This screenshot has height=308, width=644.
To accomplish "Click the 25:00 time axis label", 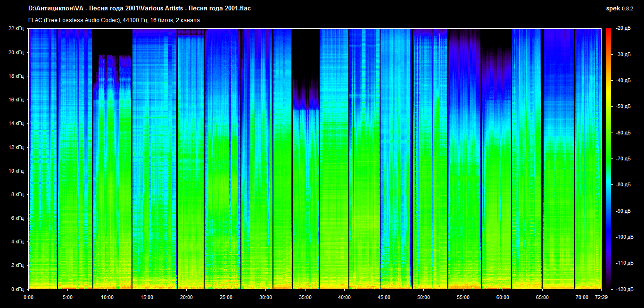I will pyautogui.click(x=226, y=297).
